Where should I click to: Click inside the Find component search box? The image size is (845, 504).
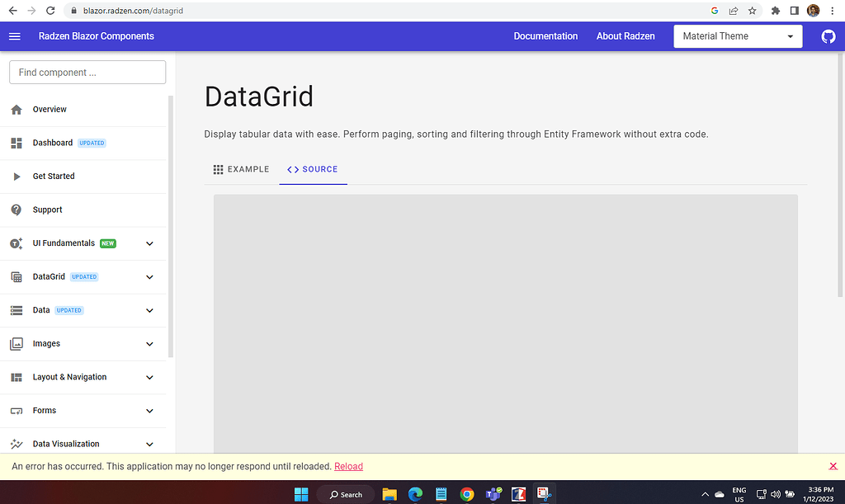coord(87,72)
